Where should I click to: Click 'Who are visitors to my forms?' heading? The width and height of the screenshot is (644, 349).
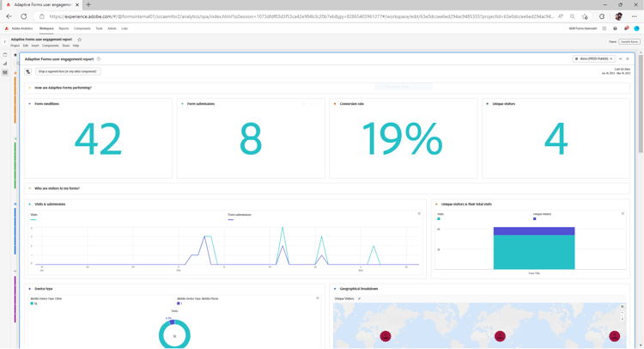(x=57, y=188)
